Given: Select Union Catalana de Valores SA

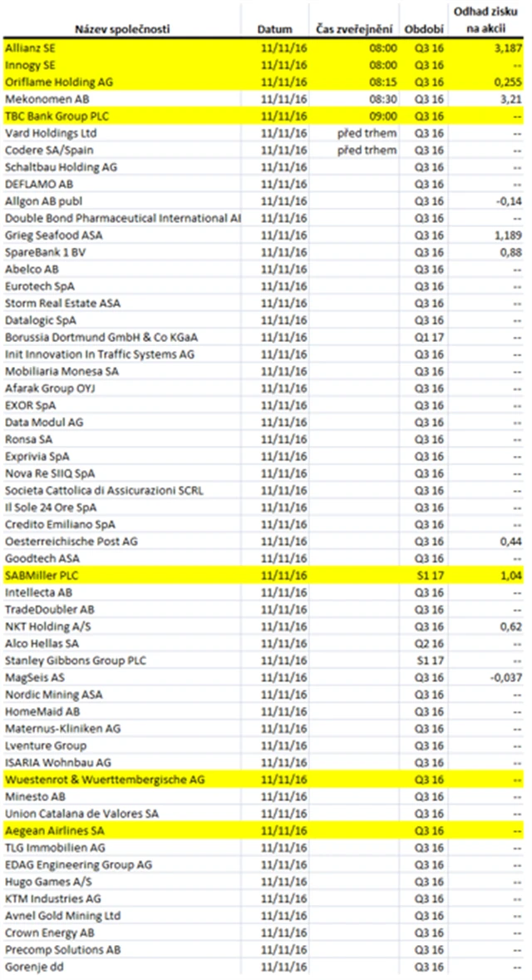Looking at the screenshot, I should point(81,813).
